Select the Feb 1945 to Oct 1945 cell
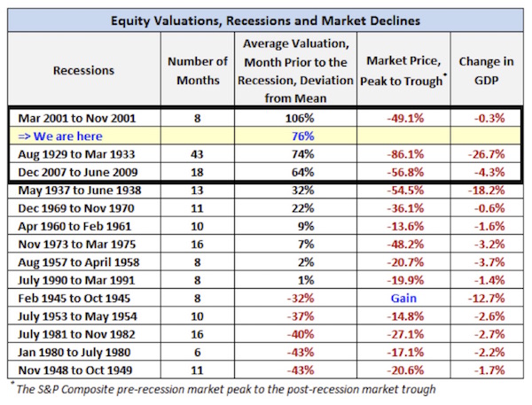The height and width of the screenshot is (405, 532). 74,298
